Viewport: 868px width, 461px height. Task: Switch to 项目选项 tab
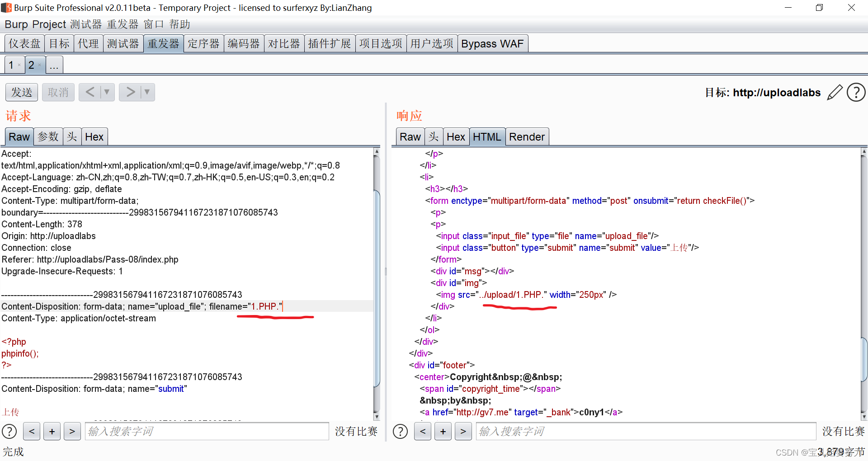381,44
